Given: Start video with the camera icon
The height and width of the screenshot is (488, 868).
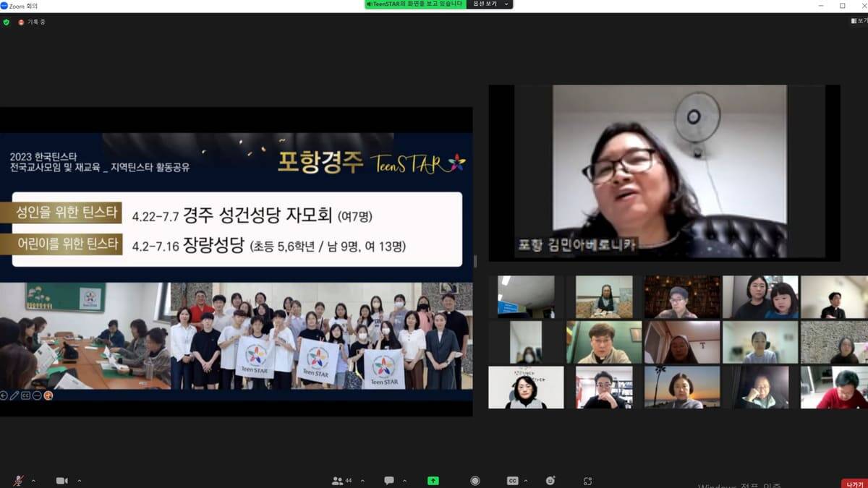Looking at the screenshot, I should click(62, 481).
